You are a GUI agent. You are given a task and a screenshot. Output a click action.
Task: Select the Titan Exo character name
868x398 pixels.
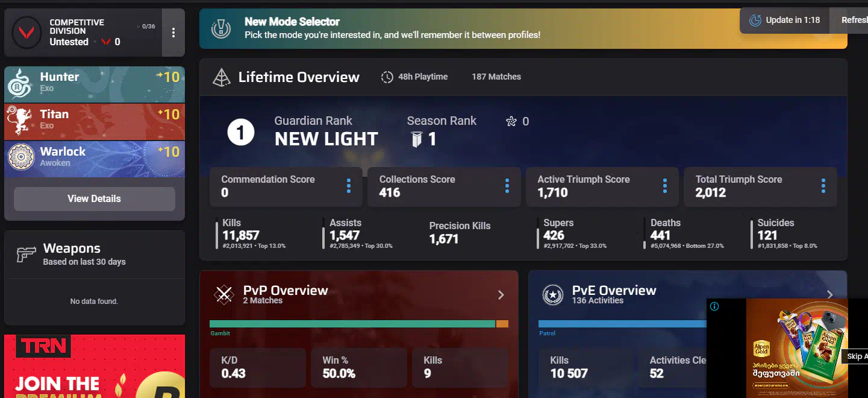[x=54, y=115]
